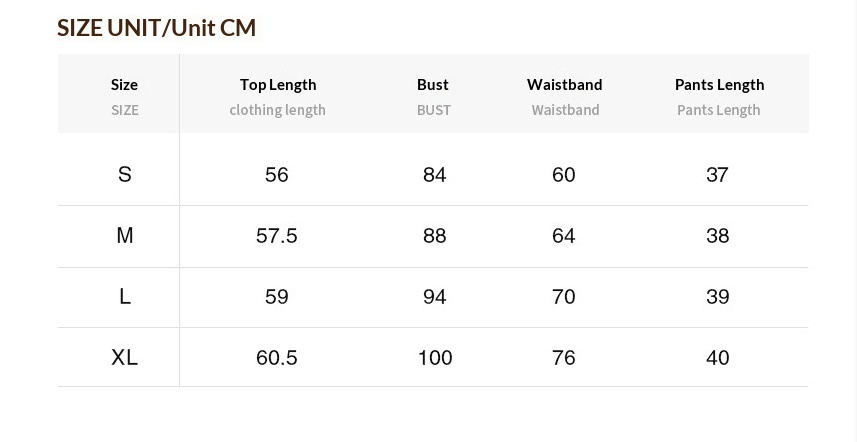Click the SIZE UNIT/Unit CM heading
The width and height of the screenshot is (857, 442).
pos(156,28)
